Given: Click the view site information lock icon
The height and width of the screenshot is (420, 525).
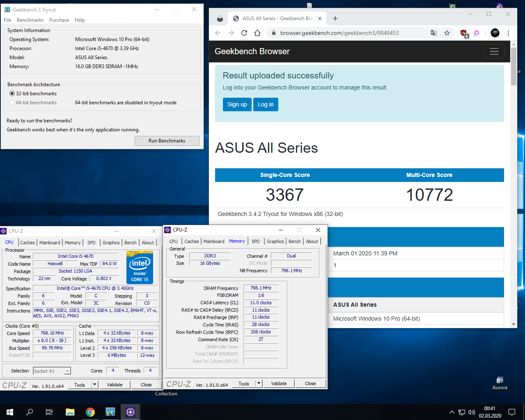Looking at the screenshot, I should tap(273, 33).
